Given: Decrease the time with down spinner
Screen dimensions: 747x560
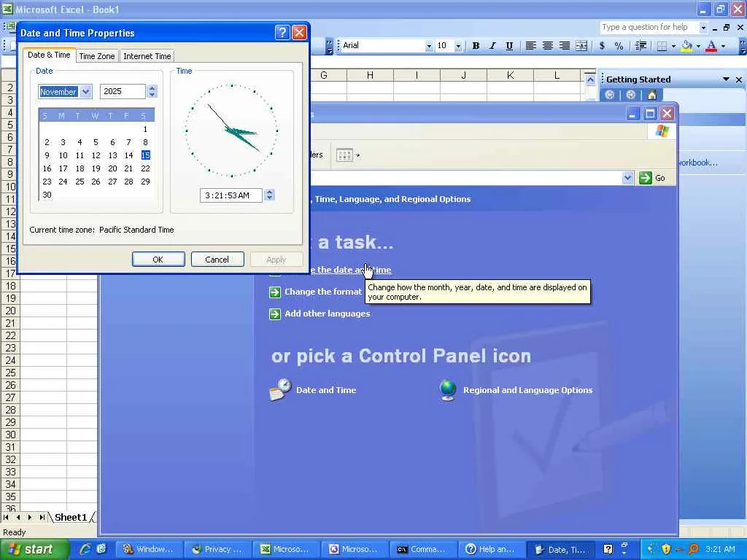Looking at the screenshot, I should coord(270,198).
